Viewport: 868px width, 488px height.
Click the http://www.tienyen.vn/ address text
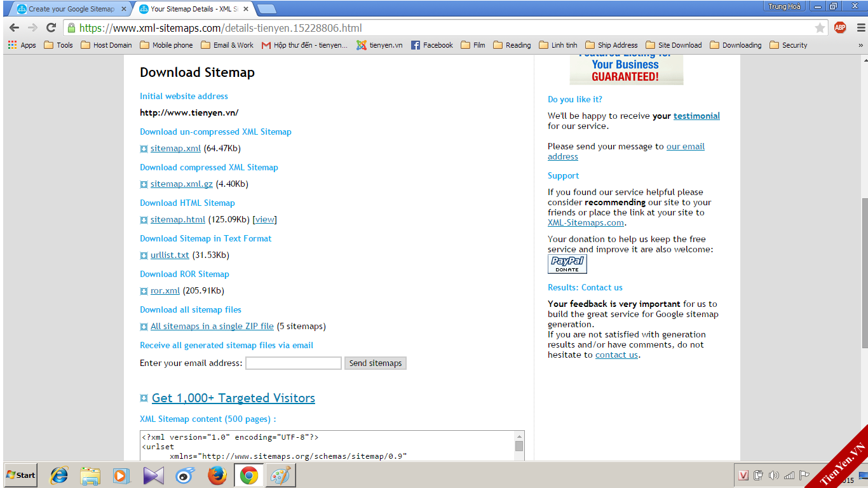(189, 112)
